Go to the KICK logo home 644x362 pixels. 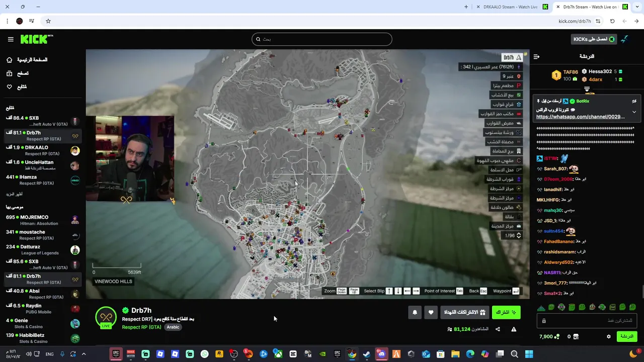(37, 39)
